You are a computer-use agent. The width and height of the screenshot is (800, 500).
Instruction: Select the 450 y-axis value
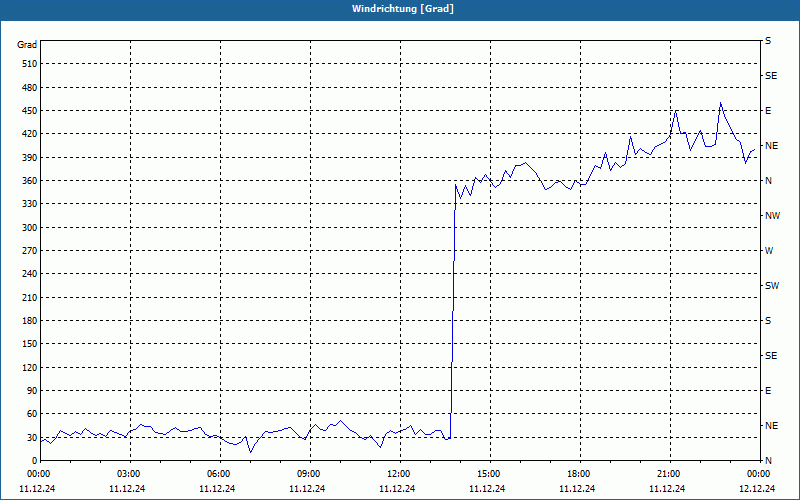[x=30, y=111]
